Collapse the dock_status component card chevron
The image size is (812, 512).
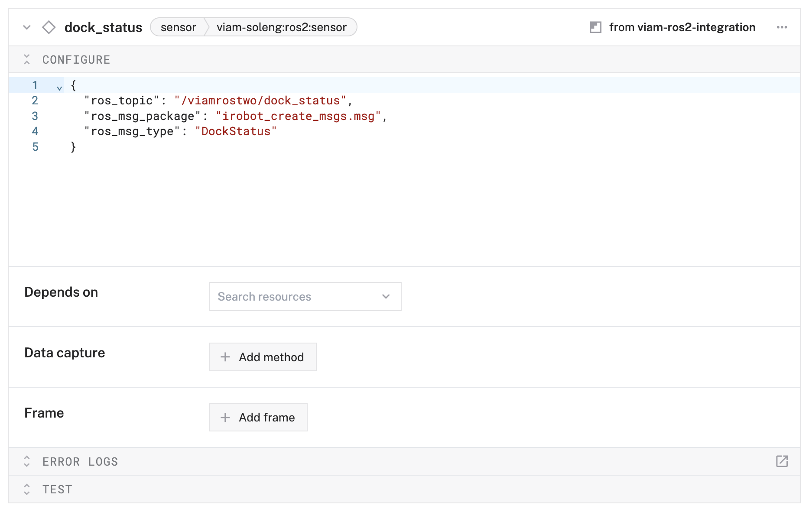(27, 27)
